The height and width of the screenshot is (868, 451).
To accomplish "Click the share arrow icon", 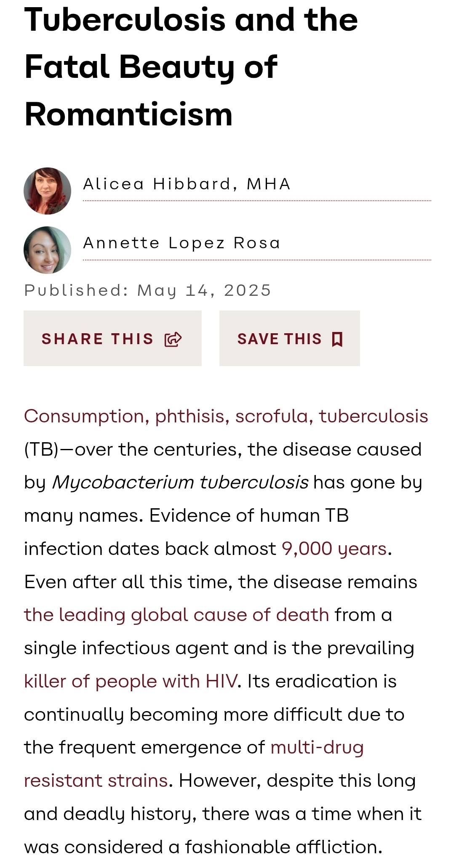I will [x=173, y=339].
